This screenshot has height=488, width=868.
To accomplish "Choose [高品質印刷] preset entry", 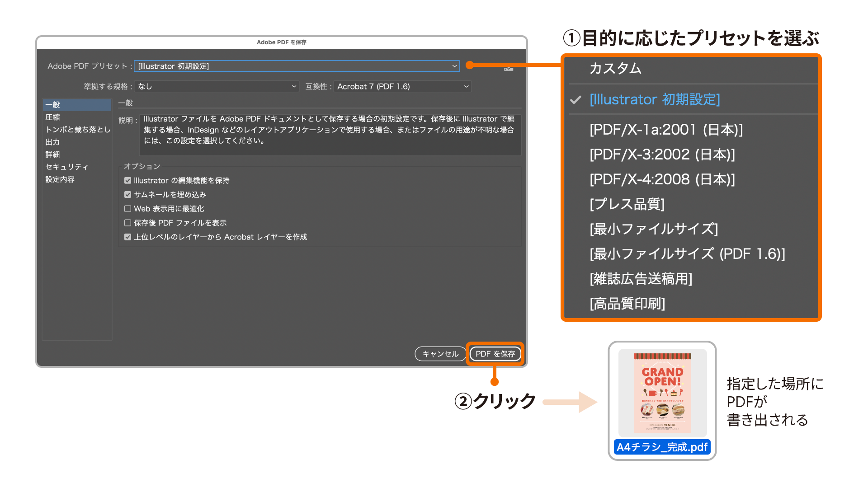I will click(627, 304).
